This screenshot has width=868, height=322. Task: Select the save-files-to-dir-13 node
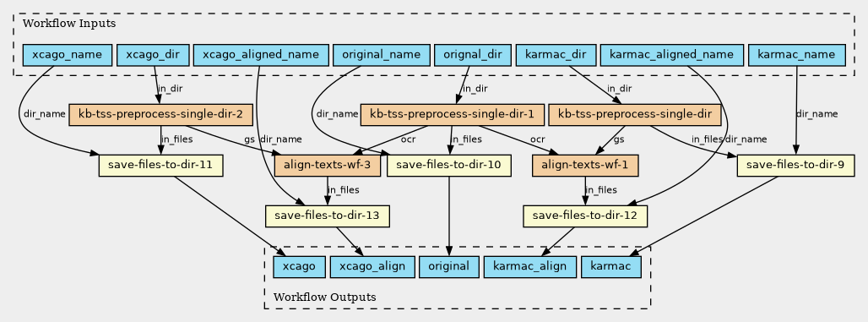point(328,216)
